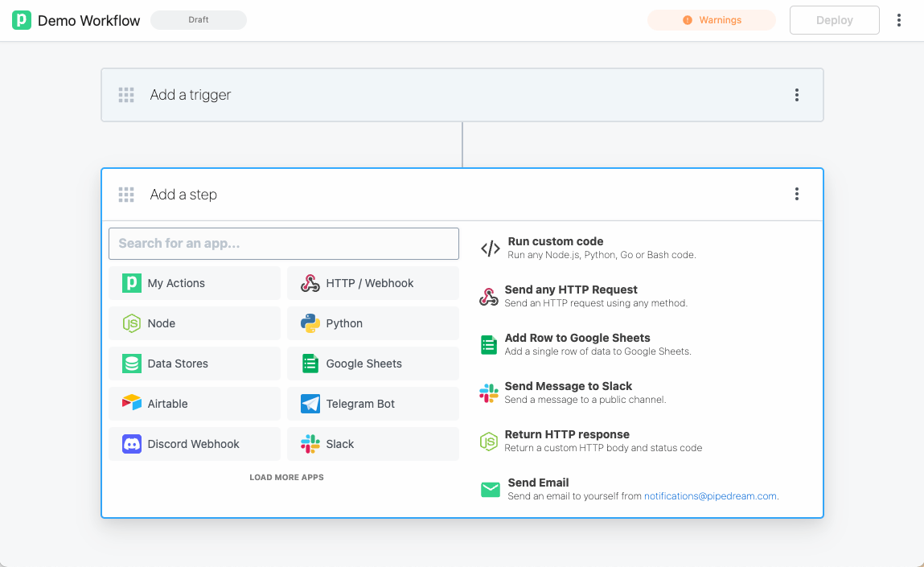Choose the Google Sheets app icon
Image resolution: width=924 pixels, height=567 pixels.
(310, 363)
